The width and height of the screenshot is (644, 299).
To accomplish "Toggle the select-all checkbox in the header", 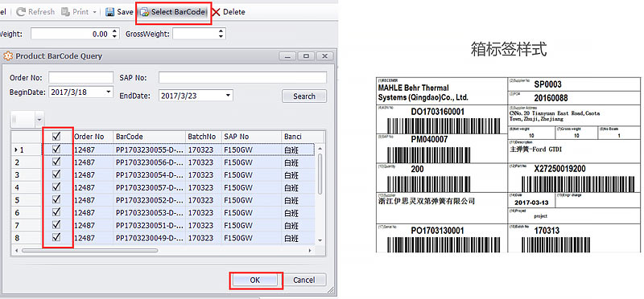I will [56, 136].
